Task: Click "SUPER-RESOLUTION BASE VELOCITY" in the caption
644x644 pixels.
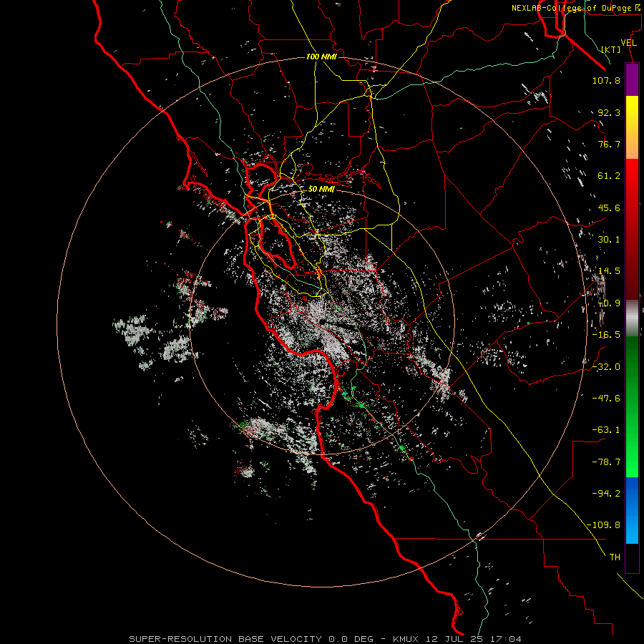Action: [x=225, y=639]
